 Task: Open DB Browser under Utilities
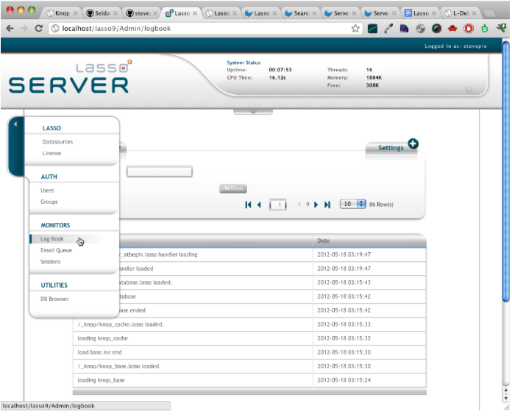[54, 299]
